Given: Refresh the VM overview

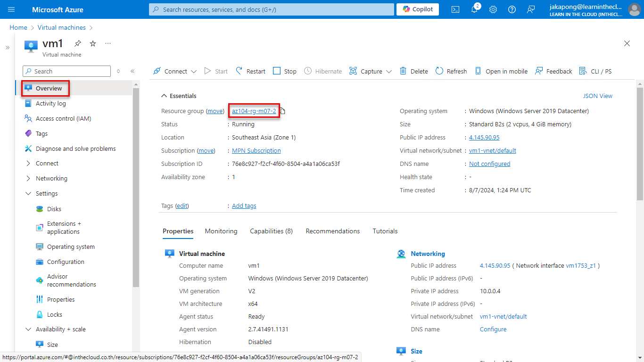Looking at the screenshot, I should tap(451, 71).
